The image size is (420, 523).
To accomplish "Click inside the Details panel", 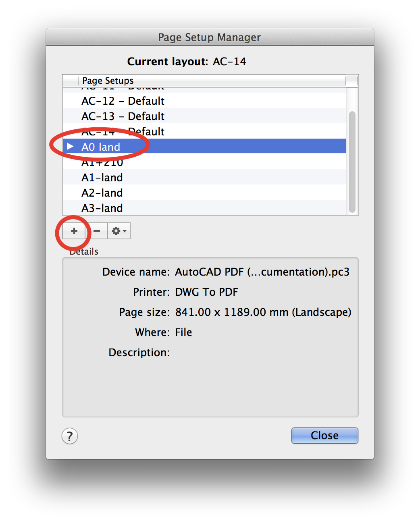I will 210,383.
